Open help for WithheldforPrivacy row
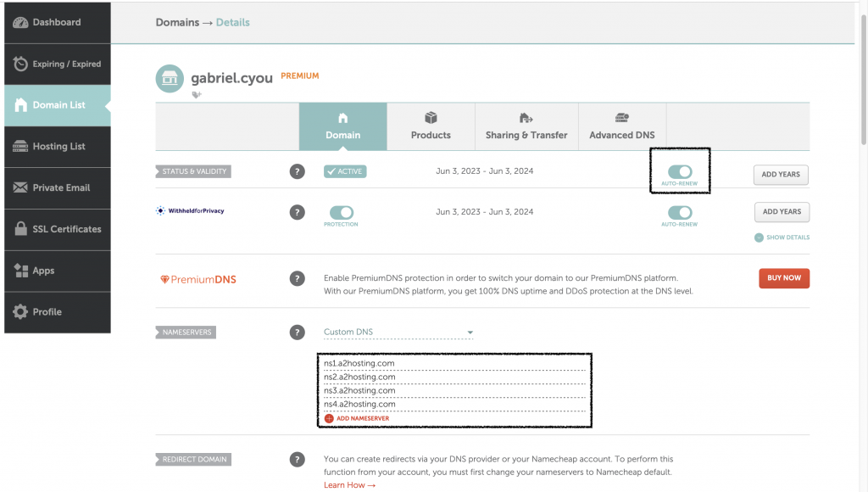This screenshot has height=492, width=868. pyautogui.click(x=298, y=212)
